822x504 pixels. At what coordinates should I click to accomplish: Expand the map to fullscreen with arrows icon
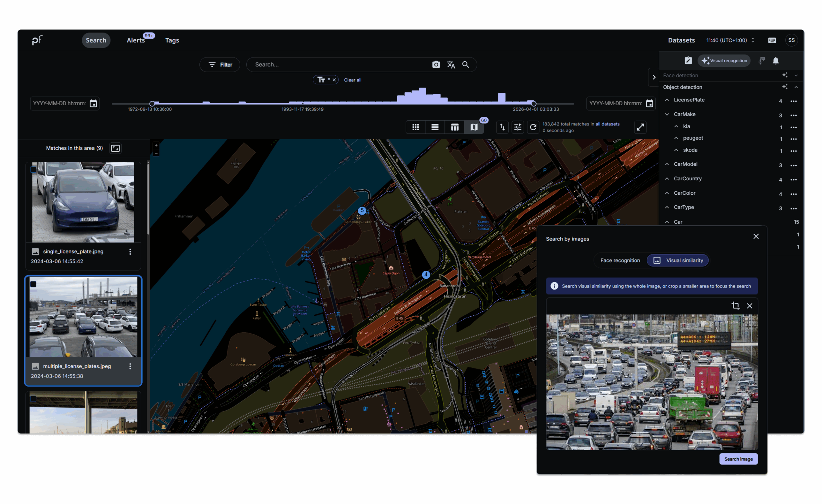(640, 127)
